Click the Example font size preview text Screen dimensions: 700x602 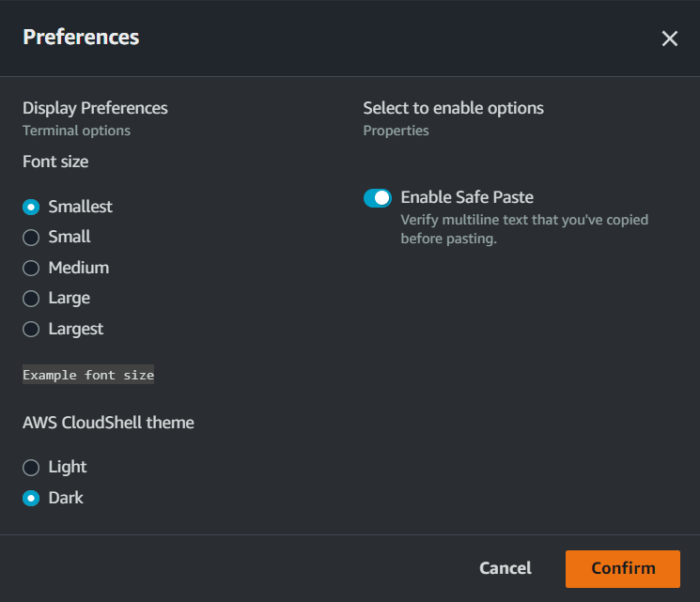point(88,375)
